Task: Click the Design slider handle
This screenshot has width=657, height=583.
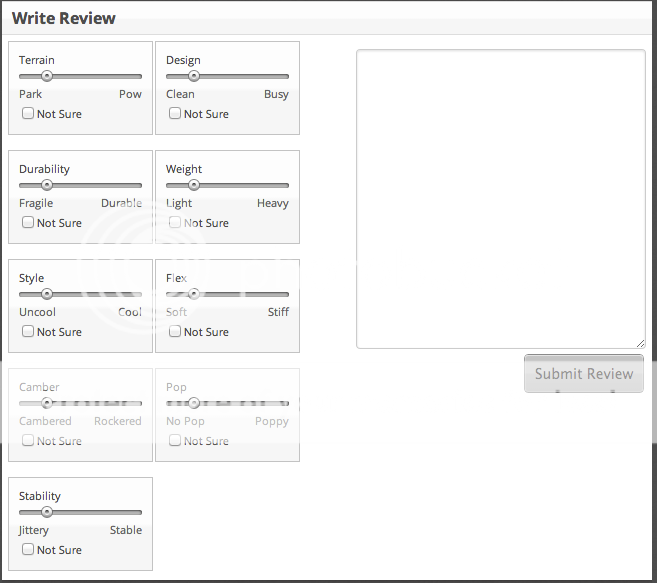Action: (x=194, y=76)
